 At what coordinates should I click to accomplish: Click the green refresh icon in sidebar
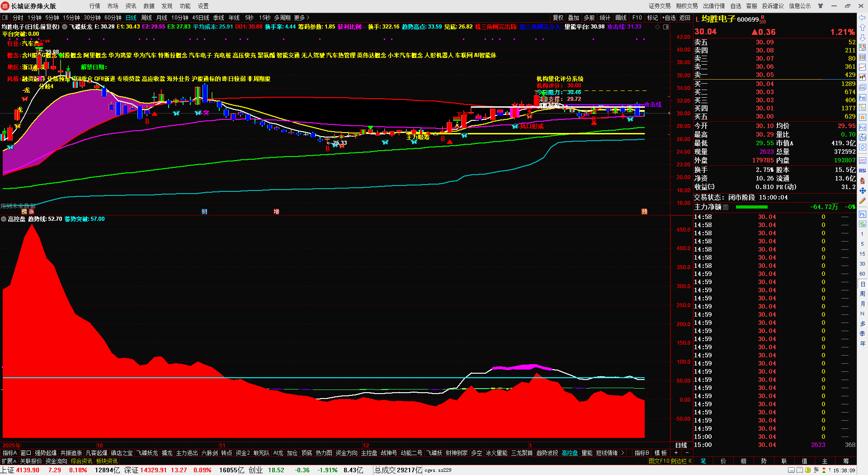point(863,224)
